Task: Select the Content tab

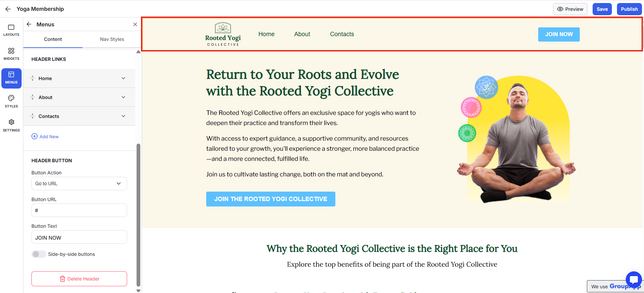Action: pyautogui.click(x=53, y=39)
